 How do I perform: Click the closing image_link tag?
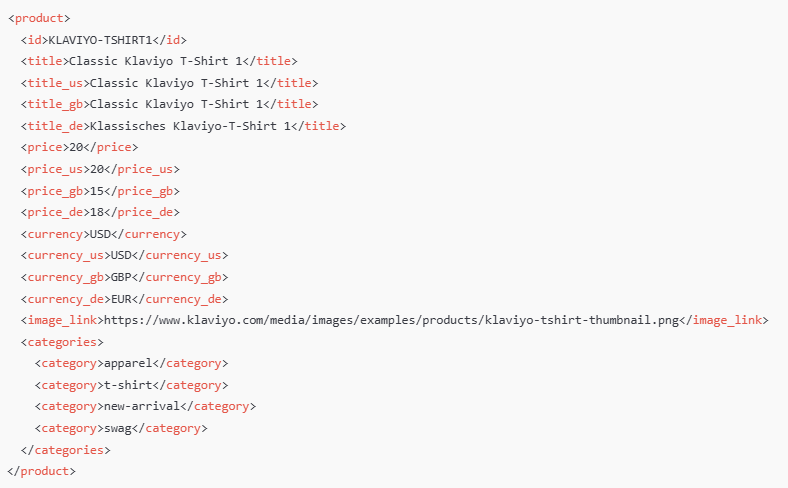[x=724, y=320]
